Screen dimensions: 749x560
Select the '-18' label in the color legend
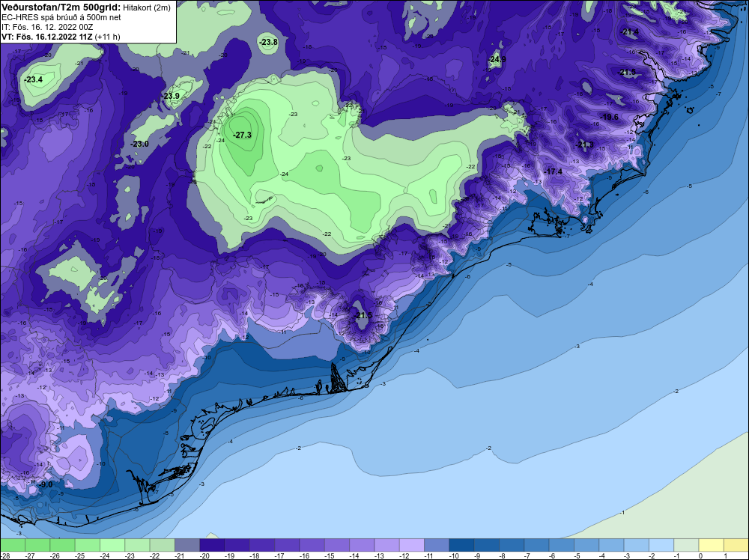click(x=255, y=556)
